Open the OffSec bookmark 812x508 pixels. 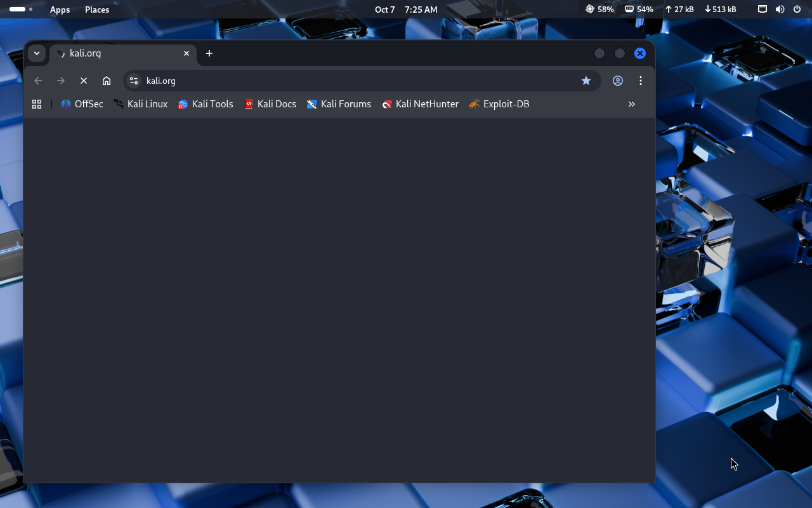[82, 104]
